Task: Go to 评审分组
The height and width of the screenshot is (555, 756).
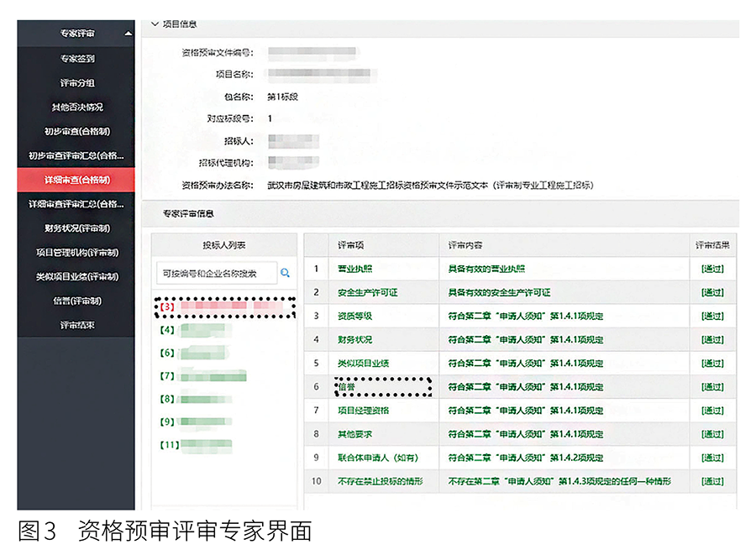Action: coord(76,82)
